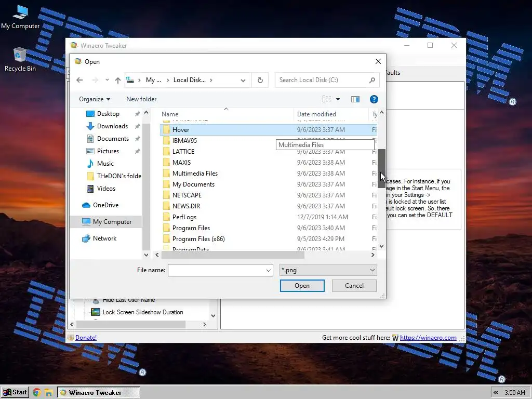Screen dimensions: 532x399
Task: Click the My... breadcrumb segment
Action: (x=153, y=80)
